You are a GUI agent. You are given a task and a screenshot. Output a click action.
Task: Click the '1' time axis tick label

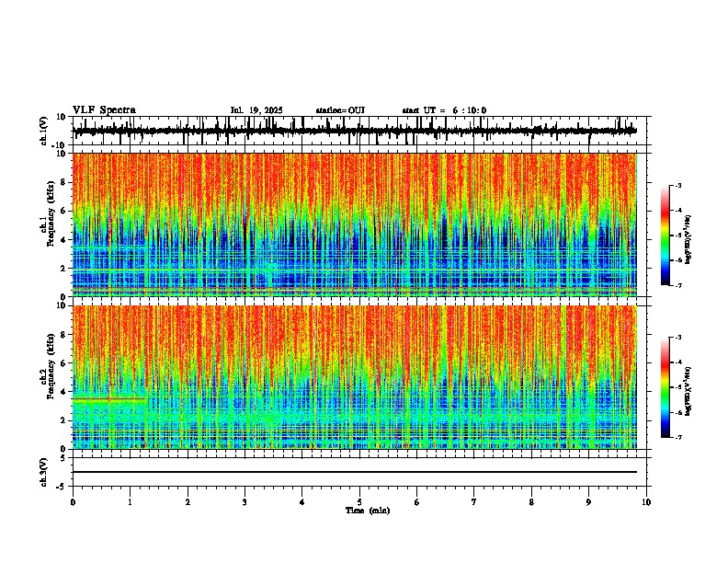(130, 502)
